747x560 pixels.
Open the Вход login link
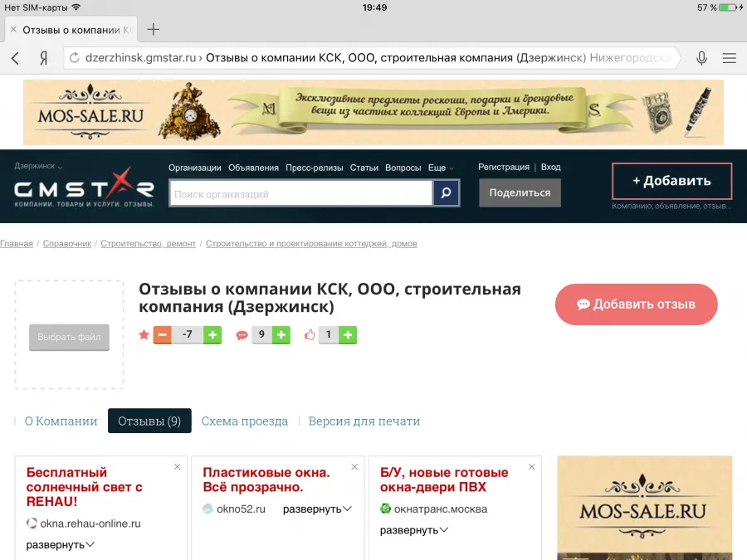click(551, 167)
